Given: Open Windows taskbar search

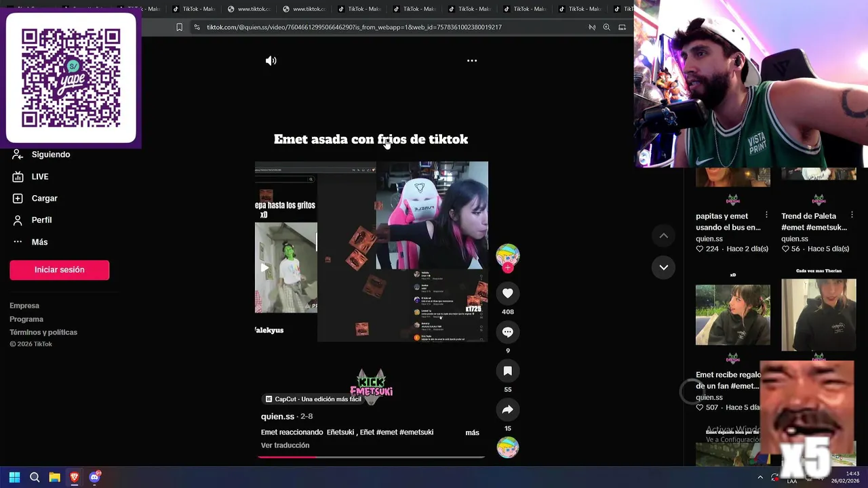Looking at the screenshot, I should point(35,477).
